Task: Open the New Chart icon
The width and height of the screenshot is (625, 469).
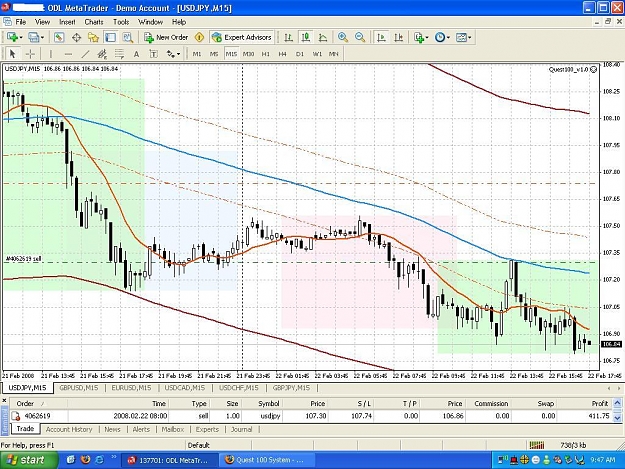Action: click(x=12, y=37)
